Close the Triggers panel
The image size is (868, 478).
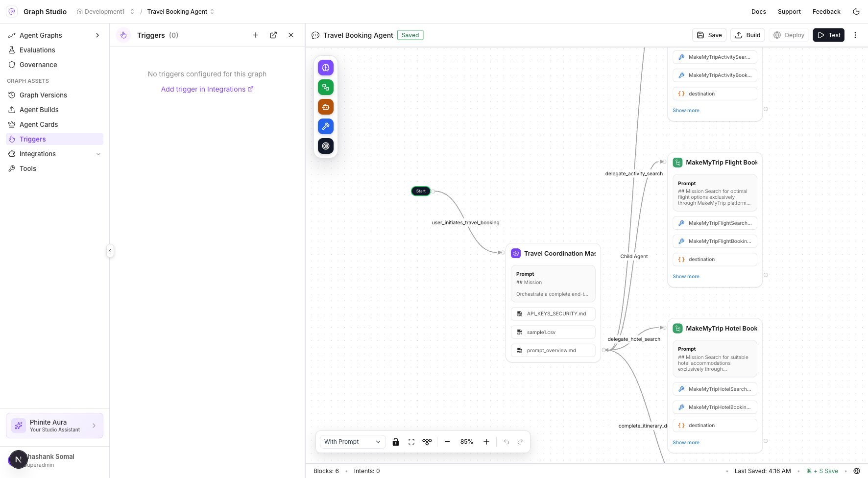tap(291, 35)
